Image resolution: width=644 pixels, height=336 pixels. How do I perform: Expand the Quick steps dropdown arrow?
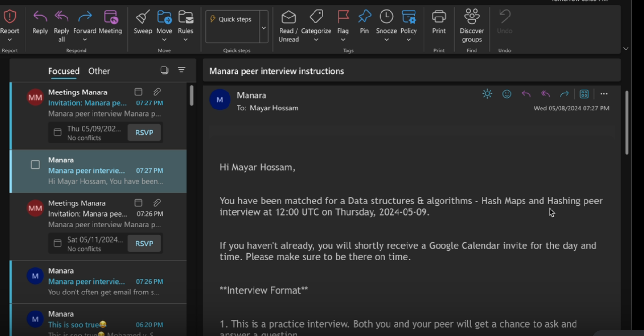pos(264,28)
